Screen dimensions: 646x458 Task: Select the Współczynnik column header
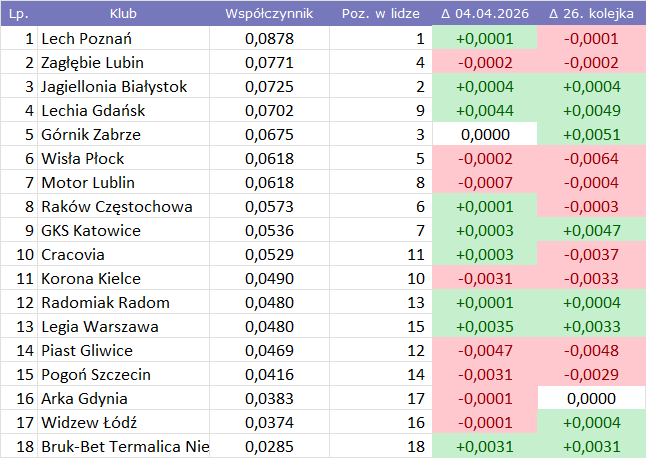click(269, 14)
